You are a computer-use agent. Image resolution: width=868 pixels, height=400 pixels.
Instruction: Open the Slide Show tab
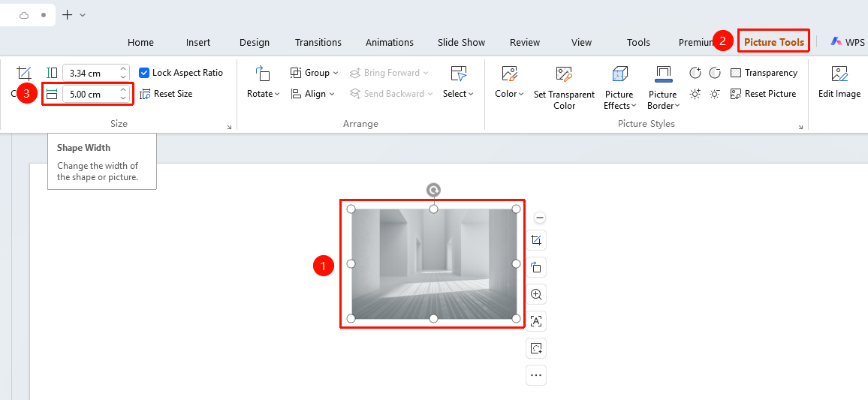461,42
